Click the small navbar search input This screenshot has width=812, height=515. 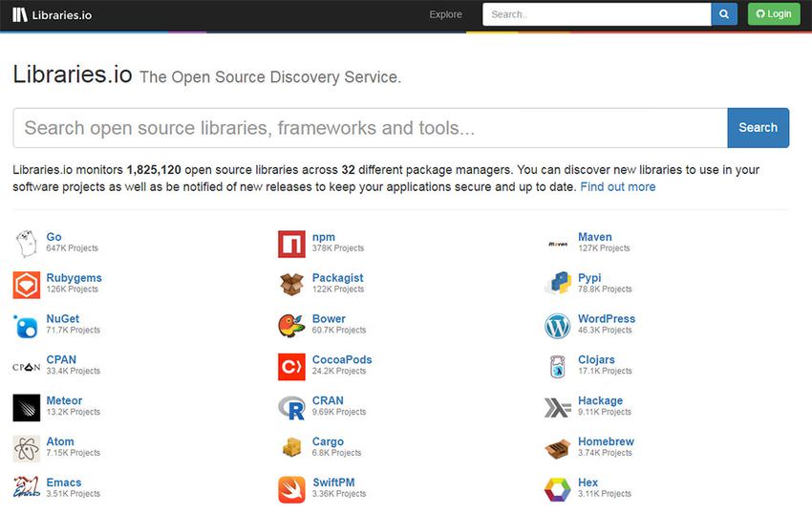596,14
